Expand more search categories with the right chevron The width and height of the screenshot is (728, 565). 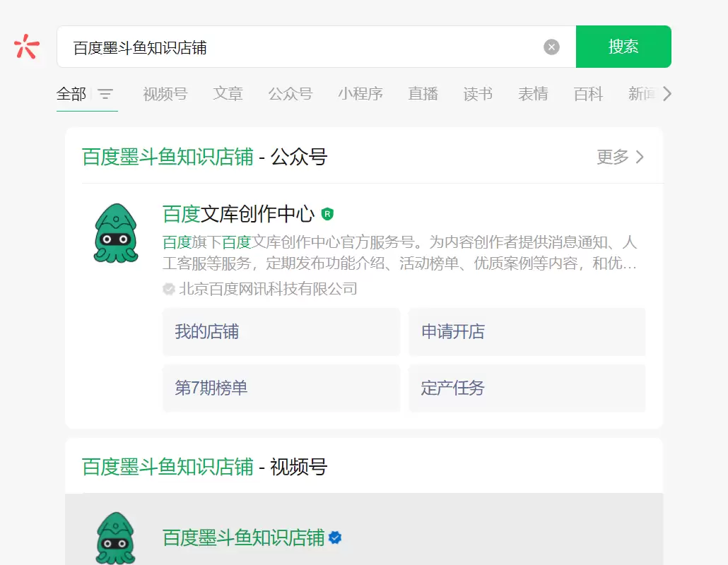click(667, 93)
